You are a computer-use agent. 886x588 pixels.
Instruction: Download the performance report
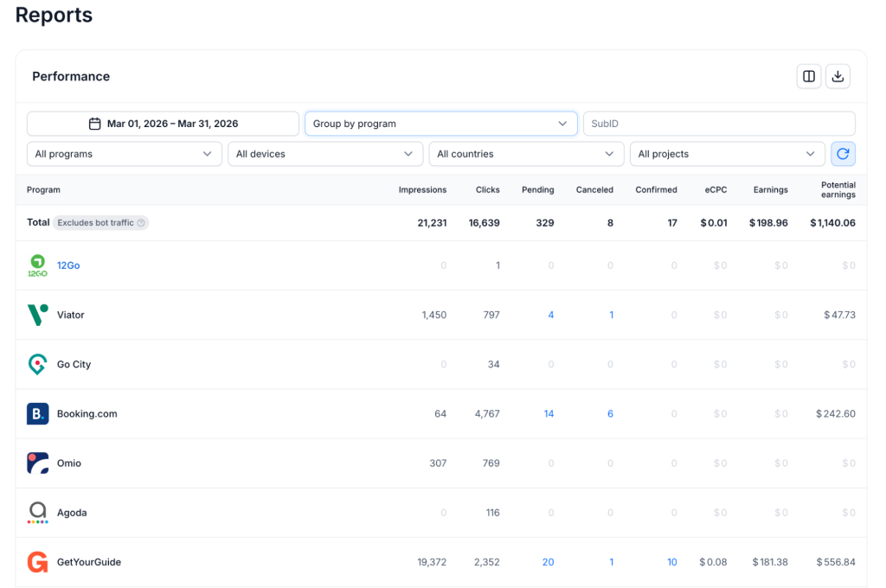pyautogui.click(x=838, y=76)
